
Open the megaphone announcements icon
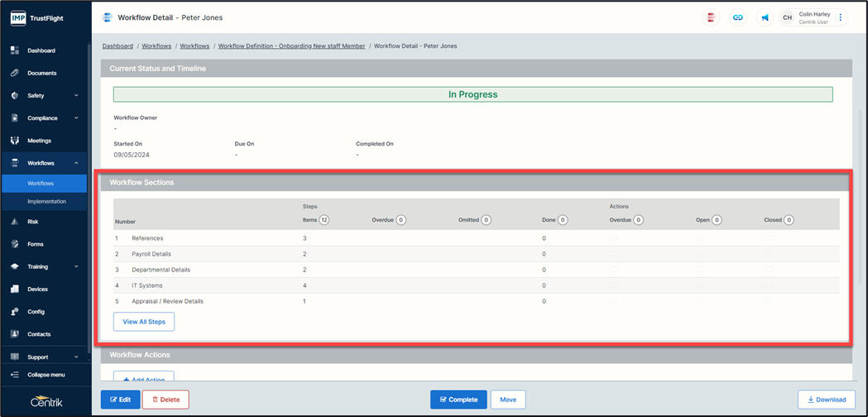765,17
